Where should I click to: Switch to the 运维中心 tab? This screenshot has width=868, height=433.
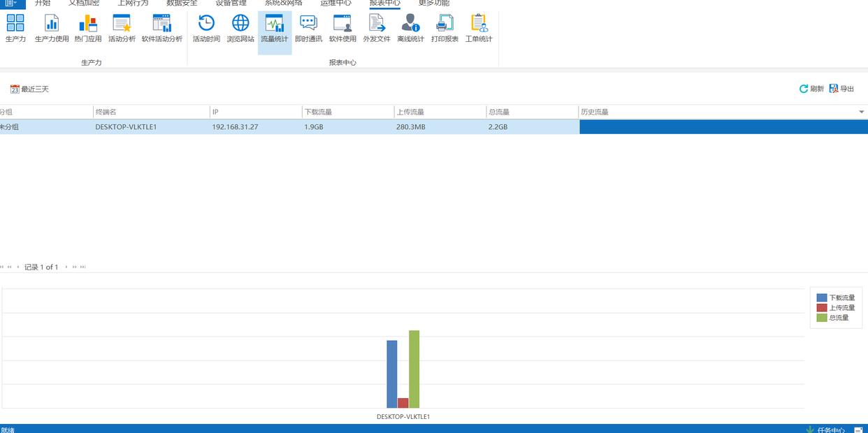pyautogui.click(x=335, y=3)
